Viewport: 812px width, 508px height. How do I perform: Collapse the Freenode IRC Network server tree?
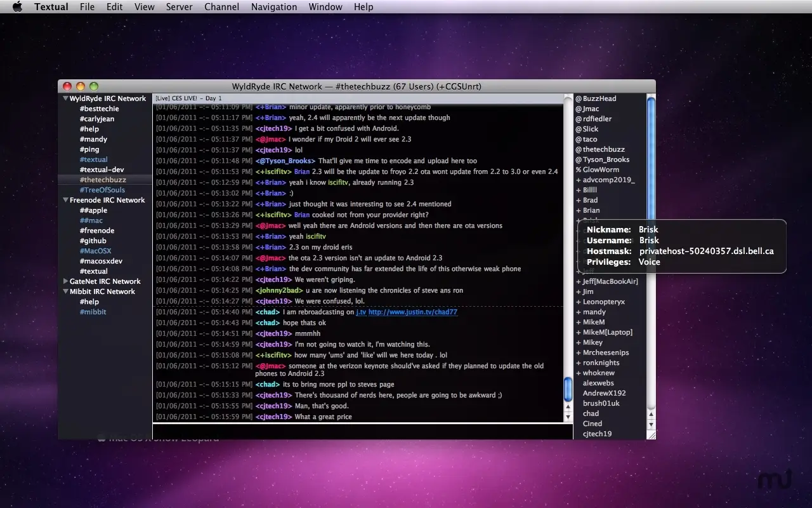point(65,200)
